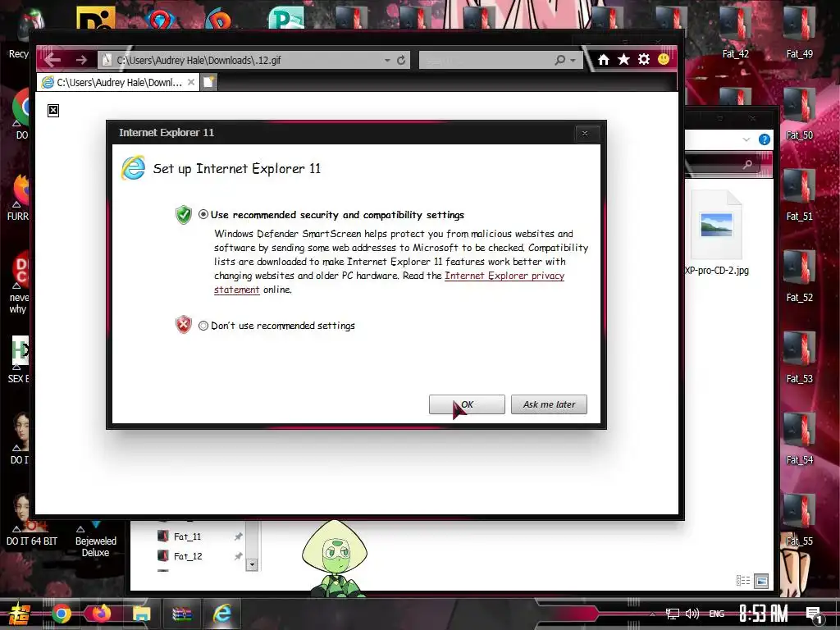Screen dimensions: 840x630
Task: Open File Explorer from the taskbar
Action: (141, 614)
